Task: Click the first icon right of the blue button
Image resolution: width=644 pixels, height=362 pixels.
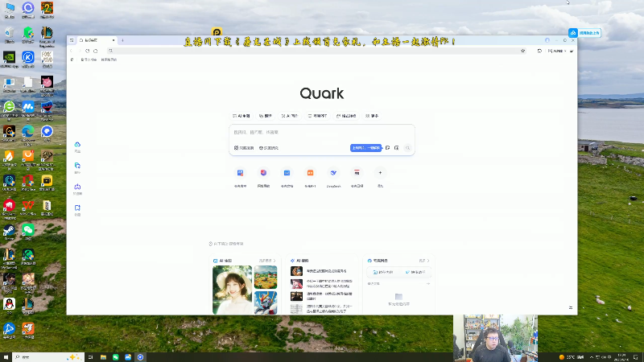Action: tap(388, 148)
